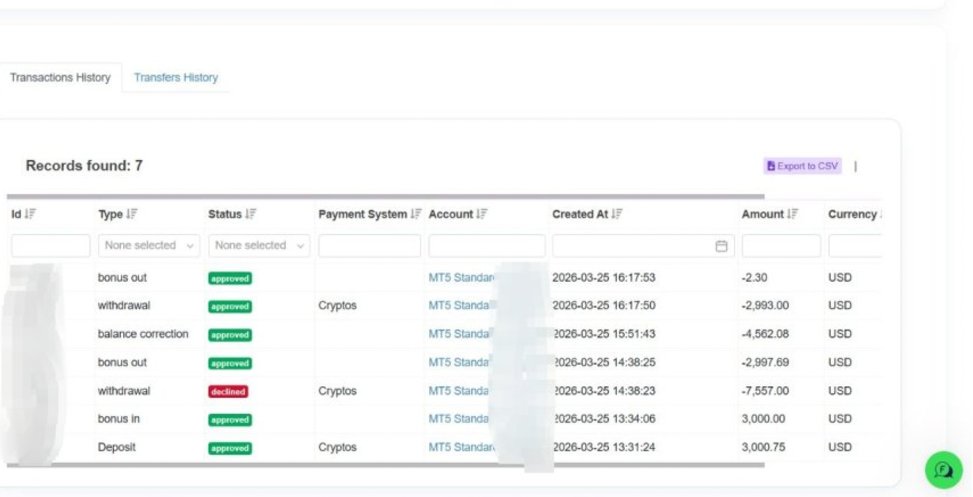This screenshot has height=497, width=973.
Task: Click approved badge in bonus in row
Action: tap(230, 420)
